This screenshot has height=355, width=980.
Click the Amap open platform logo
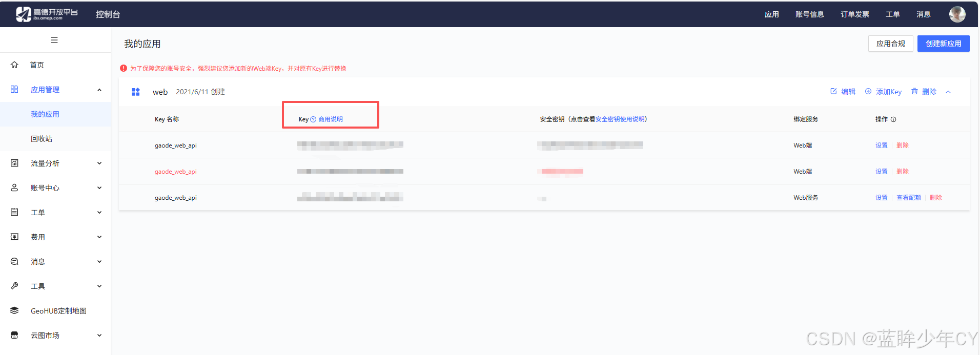[46, 14]
